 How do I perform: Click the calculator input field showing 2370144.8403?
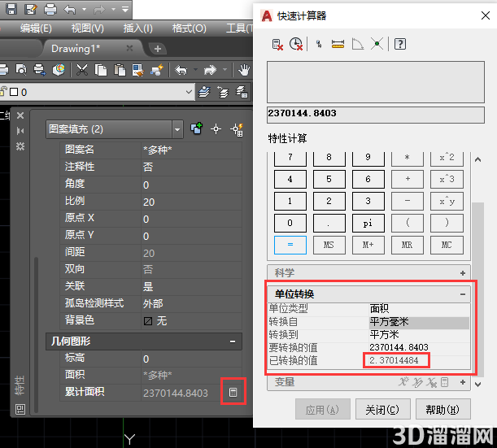coord(376,115)
